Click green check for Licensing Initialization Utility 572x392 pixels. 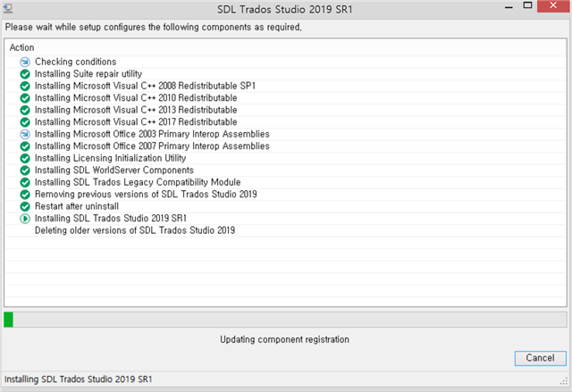[25, 158]
